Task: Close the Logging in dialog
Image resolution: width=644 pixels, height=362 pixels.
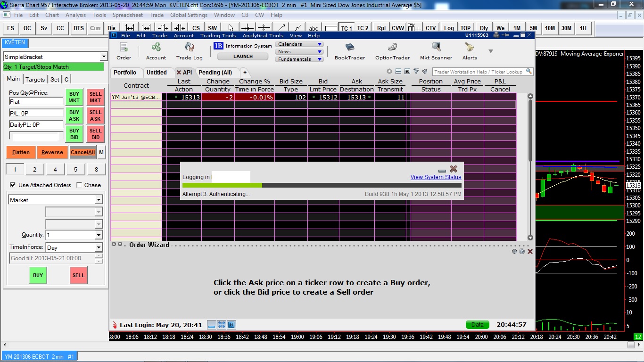Action: (454, 169)
